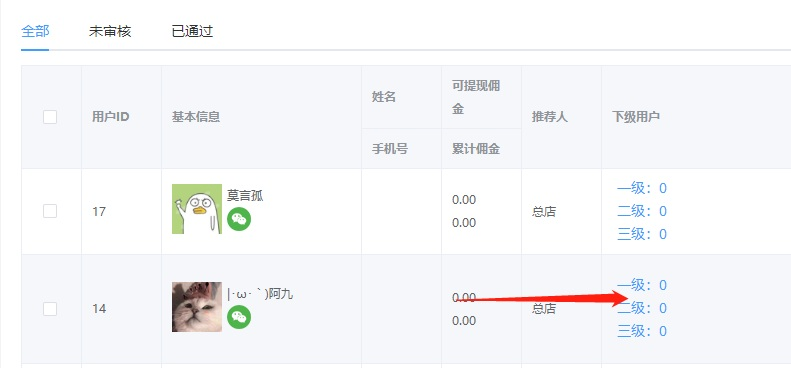Viewport: 792px width, 370px height.
Task: Open 二级 subordinate link for user 14
Action: (641, 308)
